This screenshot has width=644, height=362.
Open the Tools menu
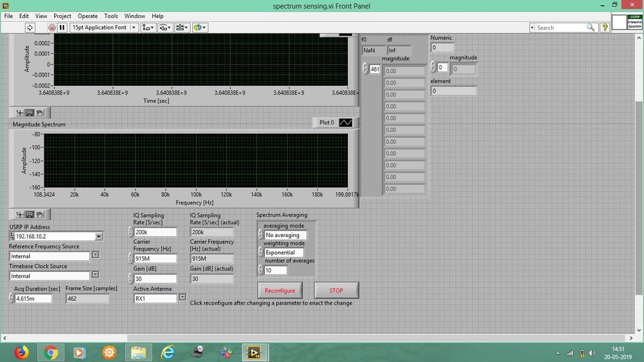coord(111,15)
